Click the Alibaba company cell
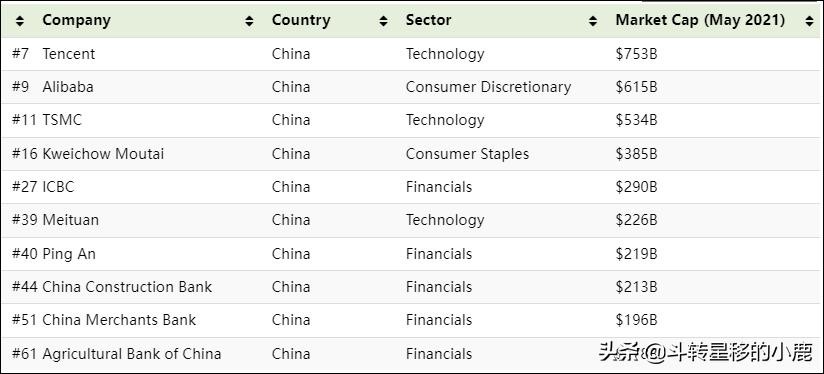The width and height of the screenshot is (824, 374). click(68, 87)
